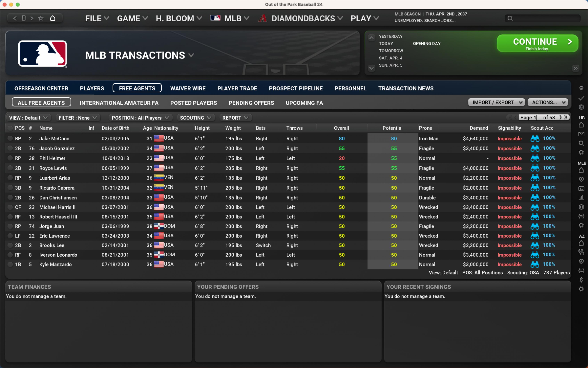This screenshot has width=588, height=368.
Task: Click binoculars scout icon for Jake McCann
Action: [535, 138]
